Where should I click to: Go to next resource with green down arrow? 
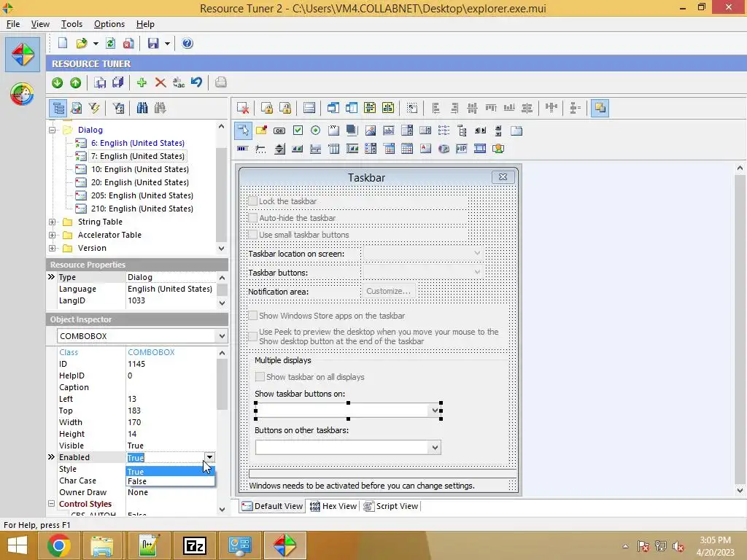pyautogui.click(x=57, y=82)
